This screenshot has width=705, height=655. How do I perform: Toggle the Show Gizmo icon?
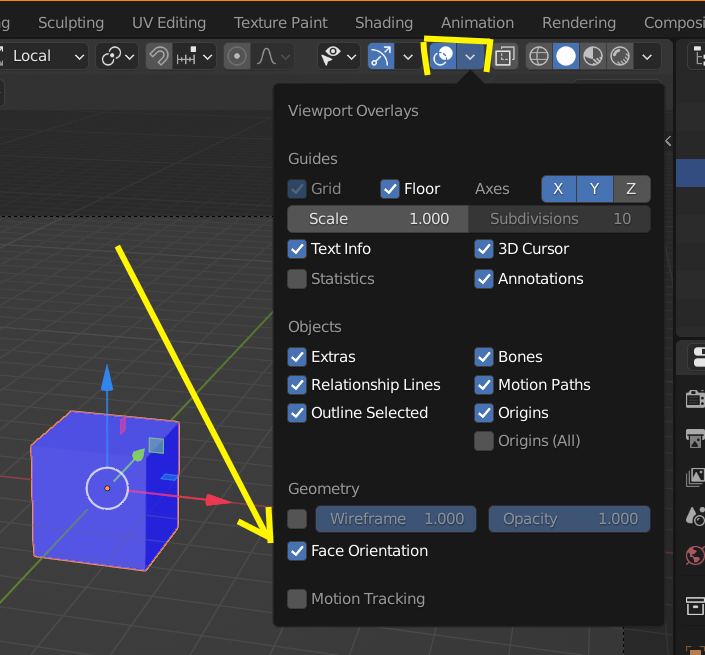381,57
